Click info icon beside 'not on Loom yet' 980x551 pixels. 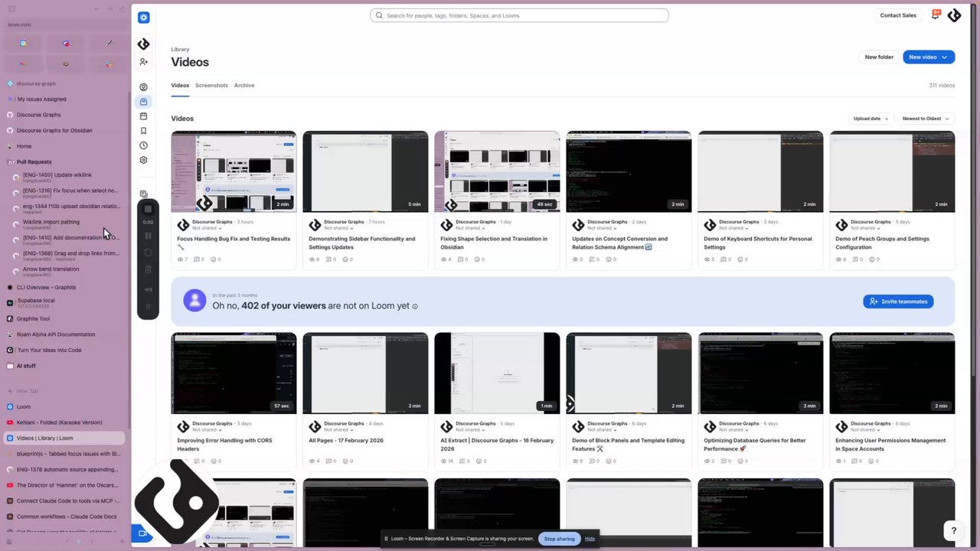tap(415, 306)
